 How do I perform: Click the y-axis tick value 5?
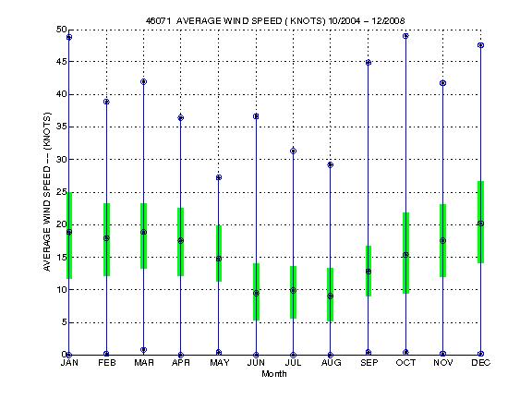64,322
